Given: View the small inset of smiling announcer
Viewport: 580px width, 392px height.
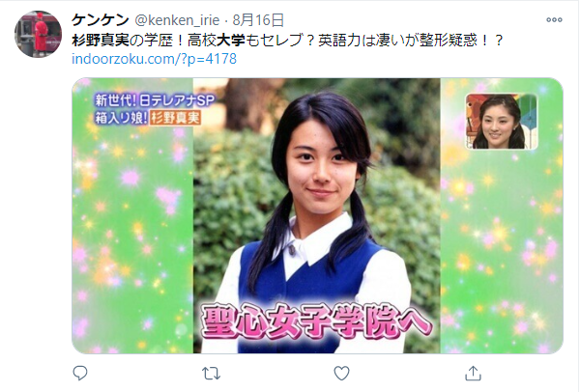Looking at the screenshot, I should pos(501,122).
